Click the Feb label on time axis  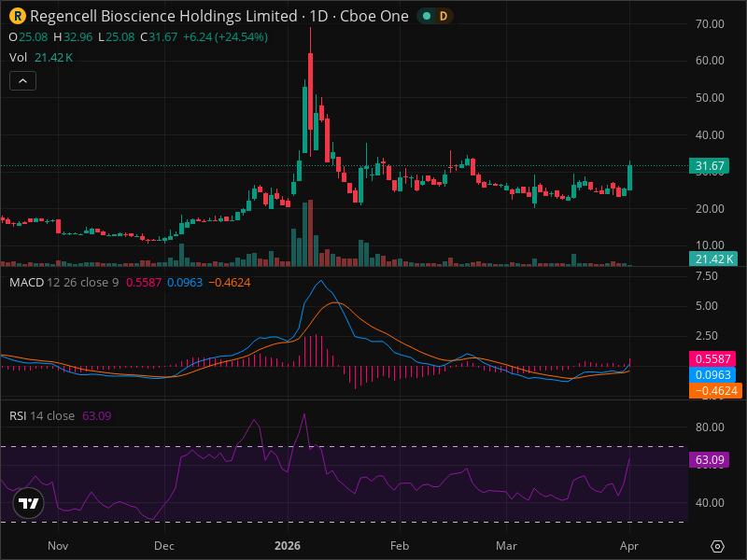tap(400, 546)
